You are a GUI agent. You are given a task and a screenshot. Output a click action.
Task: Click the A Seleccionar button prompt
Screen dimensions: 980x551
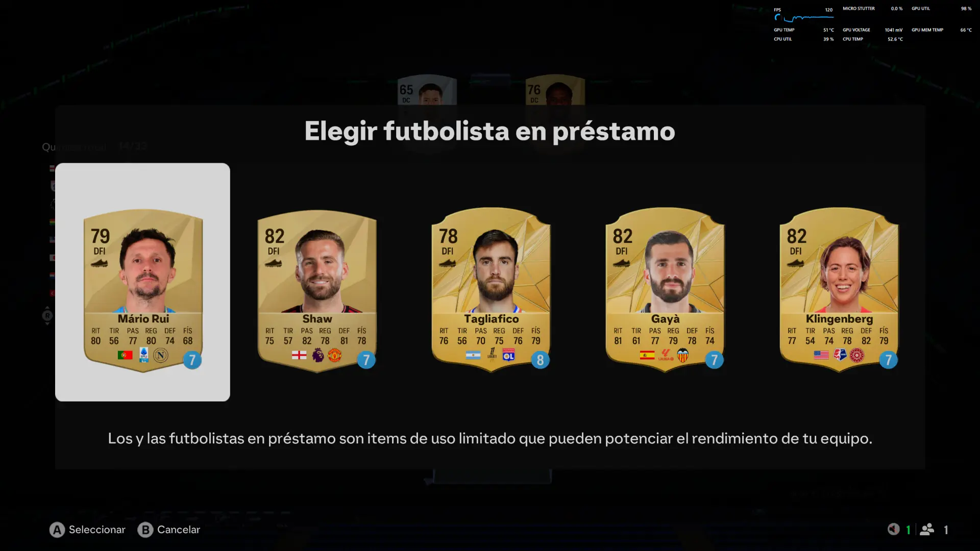click(87, 530)
